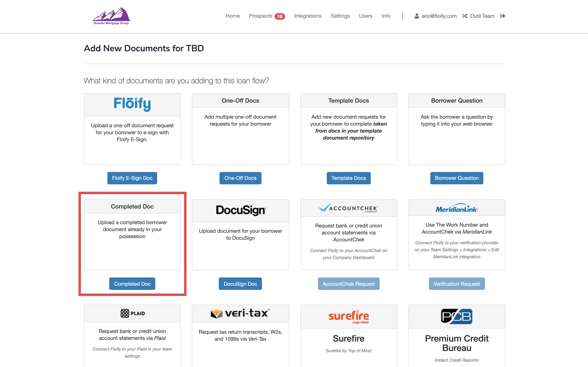Viewport: 588px width, 367px height.
Task: Open the Settings menu item
Action: 340,16
